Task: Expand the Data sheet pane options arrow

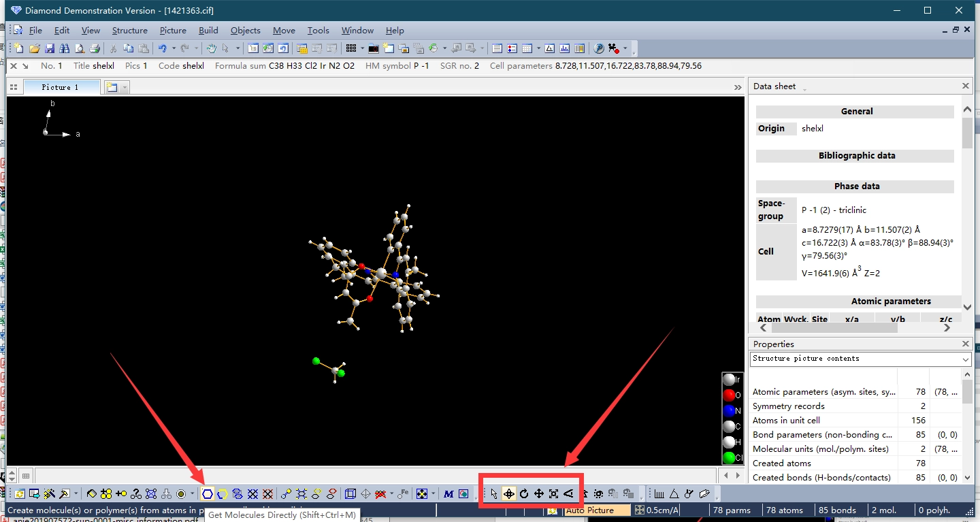Action: 804,88
